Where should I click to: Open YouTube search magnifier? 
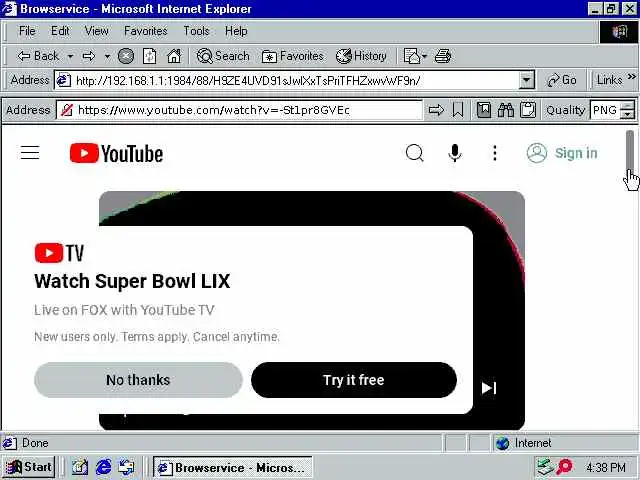[414, 153]
